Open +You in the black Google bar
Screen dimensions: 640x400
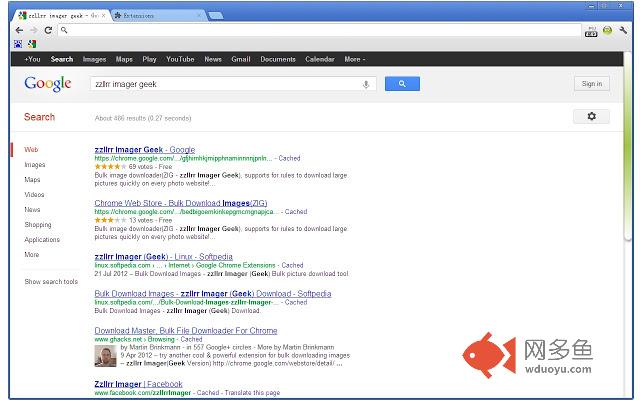click(32, 59)
